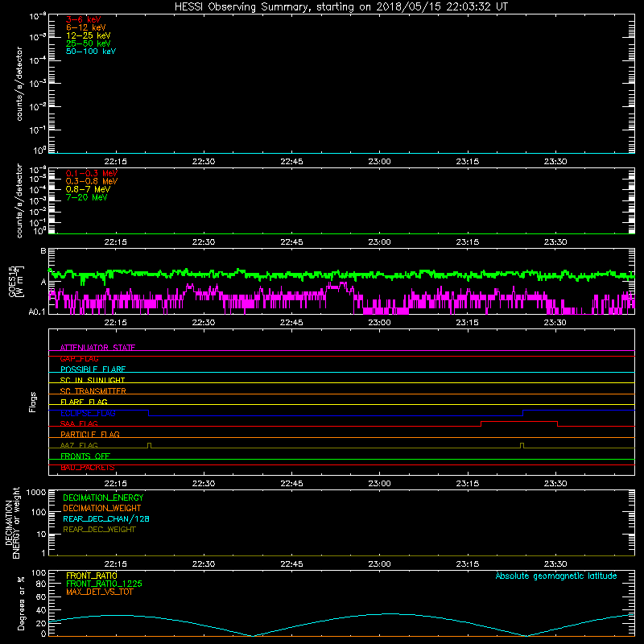This screenshot has width=644, height=644.
Task: Click the 40 tick label on degrees axis
Action: tap(41, 610)
